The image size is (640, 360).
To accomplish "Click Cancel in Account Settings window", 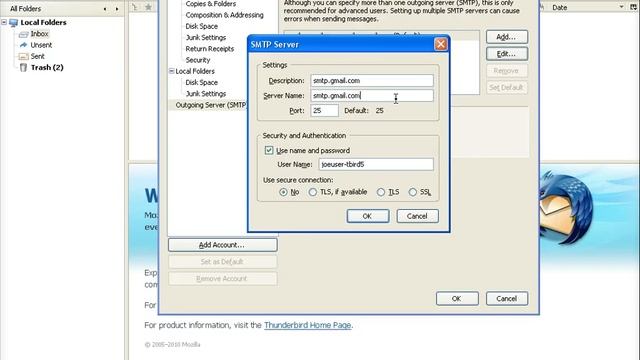I will pos(507,298).
